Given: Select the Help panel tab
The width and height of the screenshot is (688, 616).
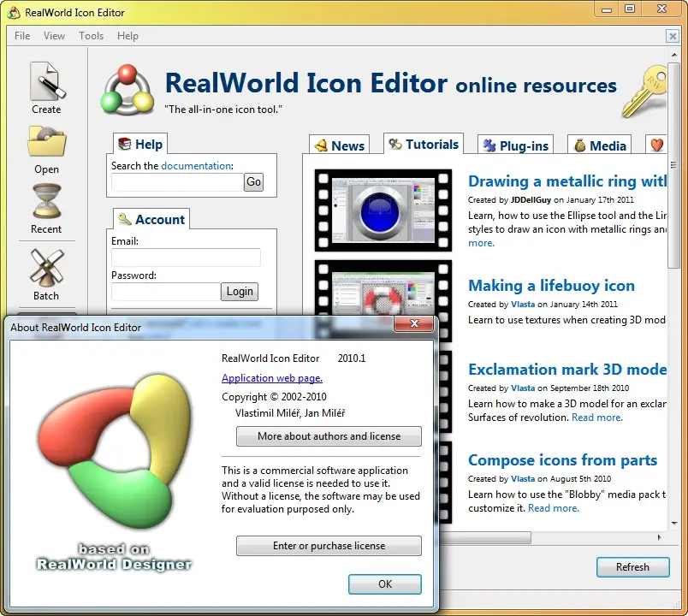Looking at the screenshot, I should point(140,144).
